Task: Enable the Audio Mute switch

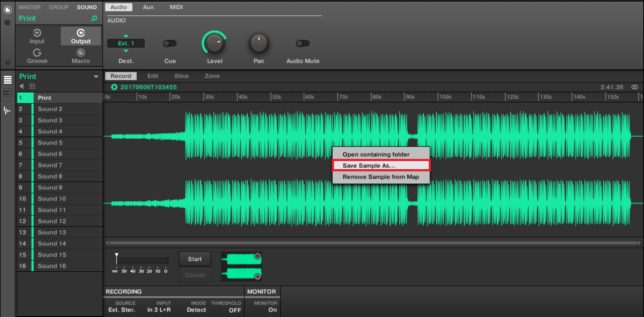Action: (303, 43)
